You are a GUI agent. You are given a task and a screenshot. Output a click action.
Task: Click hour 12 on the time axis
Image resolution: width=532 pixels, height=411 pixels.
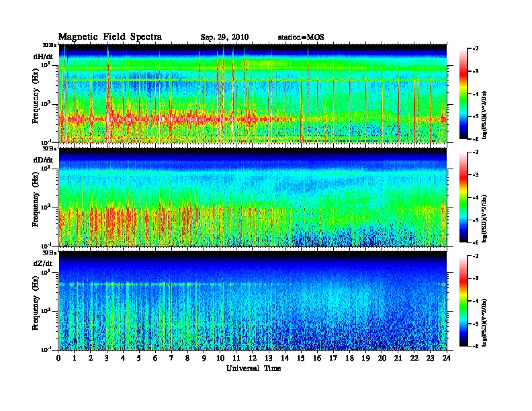pyautogui.click(x=253, y=359)
